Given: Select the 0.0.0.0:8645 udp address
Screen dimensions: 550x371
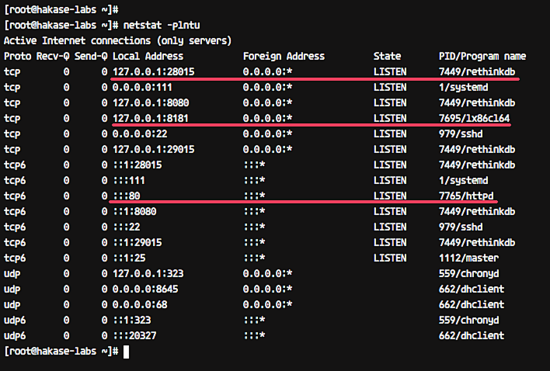Looking at the screenshot, I should click(x=145, y=289).
